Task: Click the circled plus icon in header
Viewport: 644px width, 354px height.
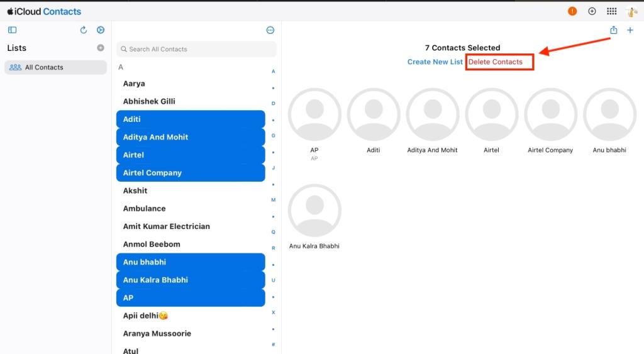Action: [x=592, y=11]
